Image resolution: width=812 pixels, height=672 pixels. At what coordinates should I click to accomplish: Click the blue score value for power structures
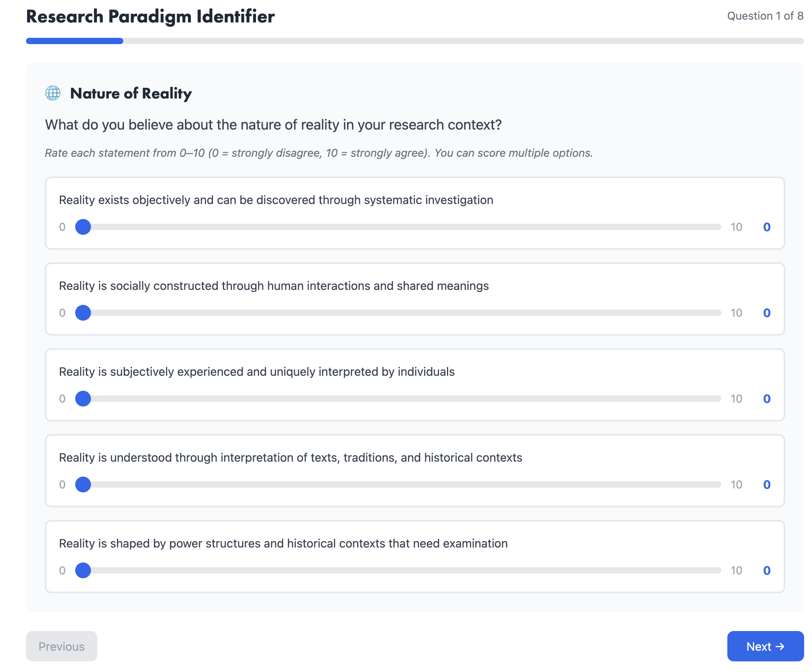click(x=767, y=570)
